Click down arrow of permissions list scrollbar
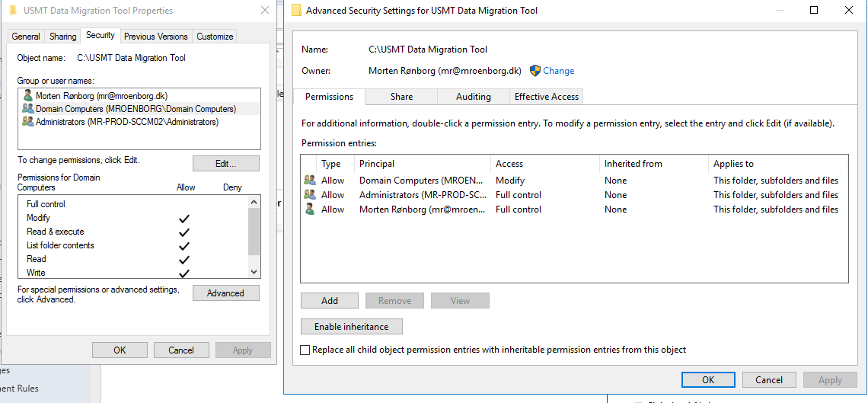Viewport: 868px width, 403px height. (x=254, y=272)
